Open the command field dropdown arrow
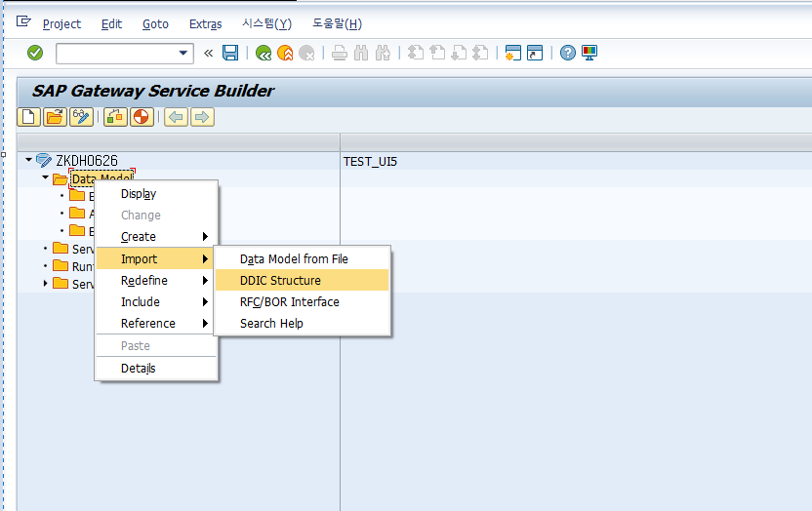Screen dimensions: 812x511 [x=183, y=53]
